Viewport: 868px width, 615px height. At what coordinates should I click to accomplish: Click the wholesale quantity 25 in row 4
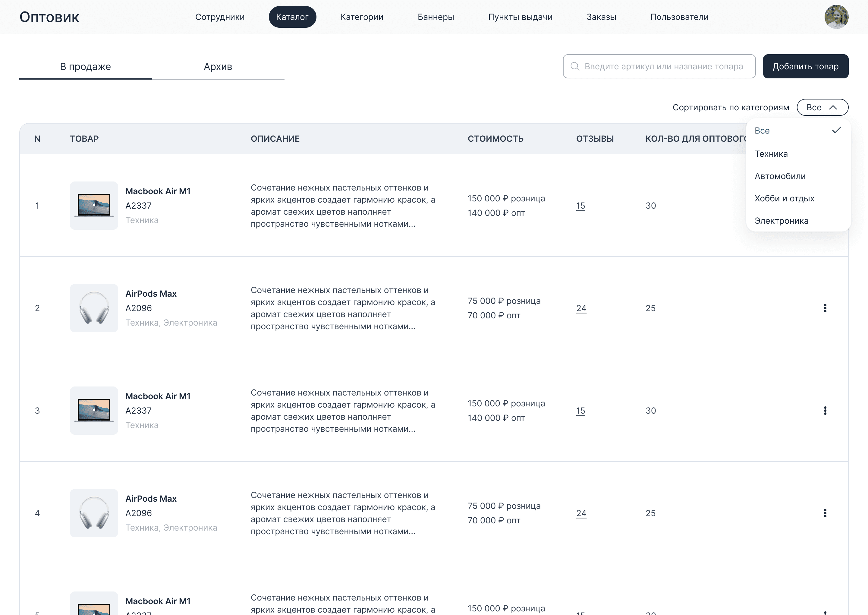pos(650,513)
